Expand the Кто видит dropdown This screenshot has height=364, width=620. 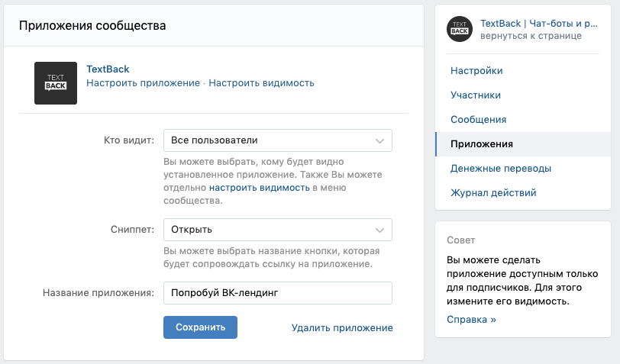[x=278, y=140]
